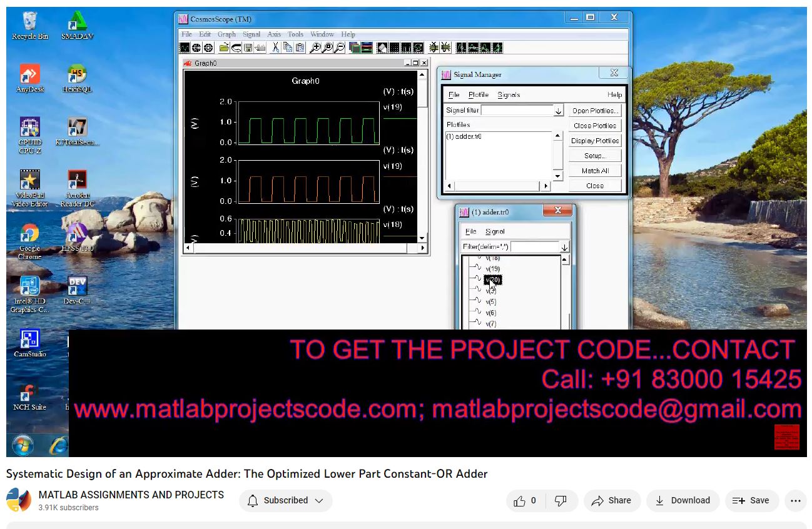Click the zoom out magnifier icon

(x=339, y=48)
